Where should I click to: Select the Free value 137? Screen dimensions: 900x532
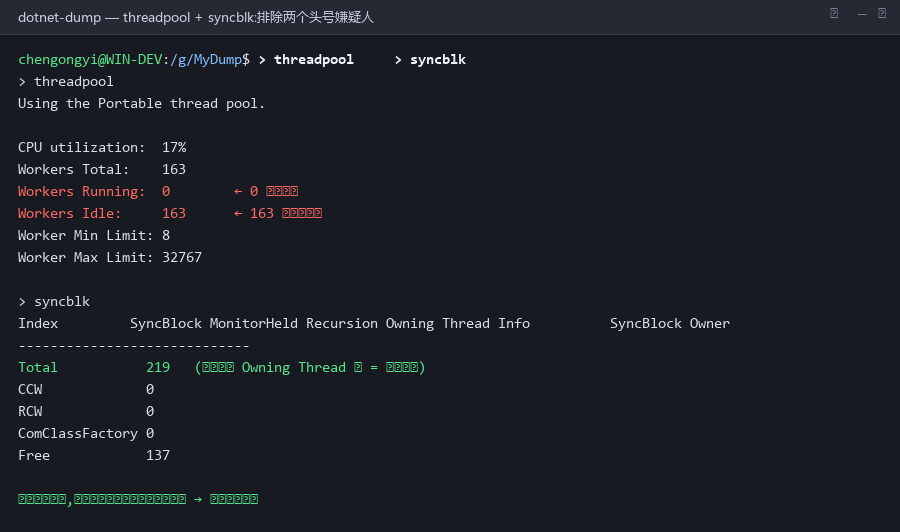(158, 455)
